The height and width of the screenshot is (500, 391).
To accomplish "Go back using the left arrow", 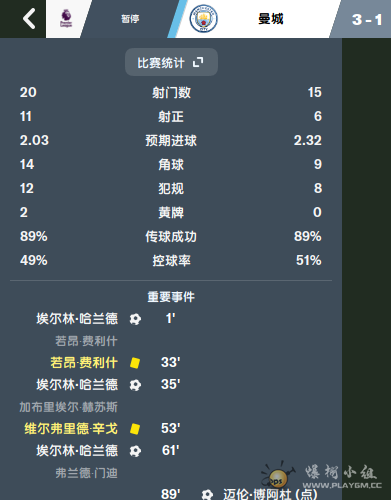I will click(29, 19).
